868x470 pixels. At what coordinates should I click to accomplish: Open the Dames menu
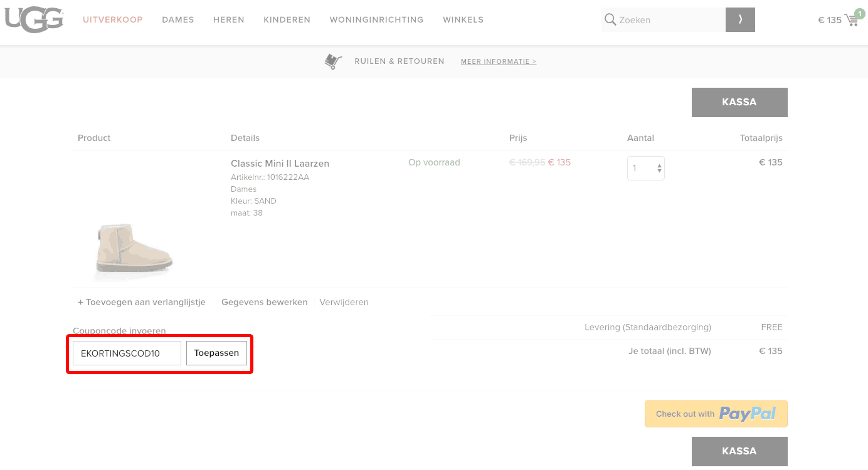[178, 19]
